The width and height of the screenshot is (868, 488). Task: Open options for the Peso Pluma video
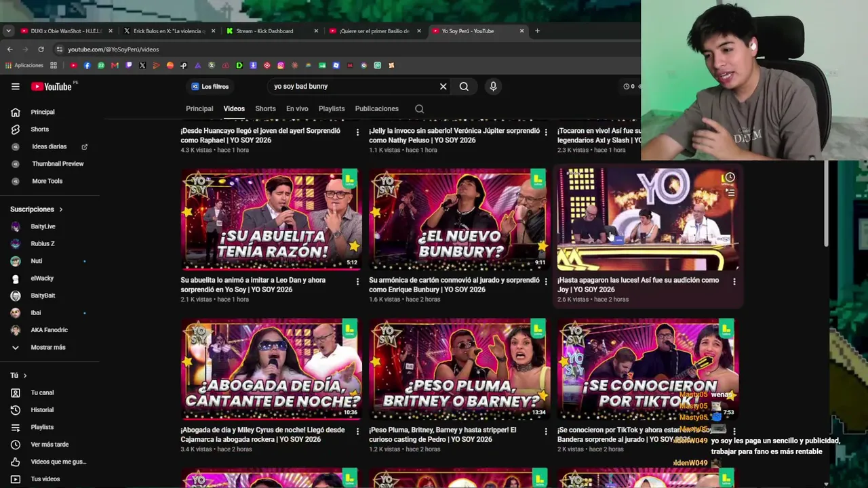546,431
